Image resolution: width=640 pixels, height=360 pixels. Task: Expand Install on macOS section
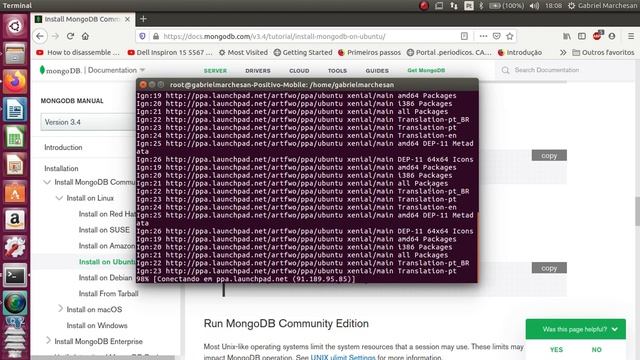point(60,309)
